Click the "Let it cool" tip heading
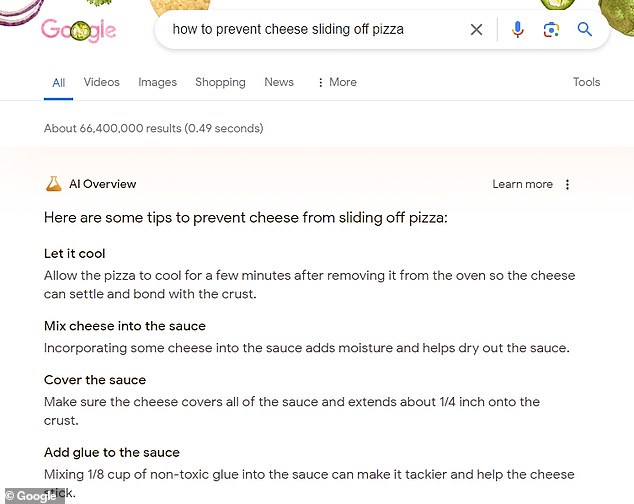The width and height of the screenshot is (634, 504). point(75,254)
